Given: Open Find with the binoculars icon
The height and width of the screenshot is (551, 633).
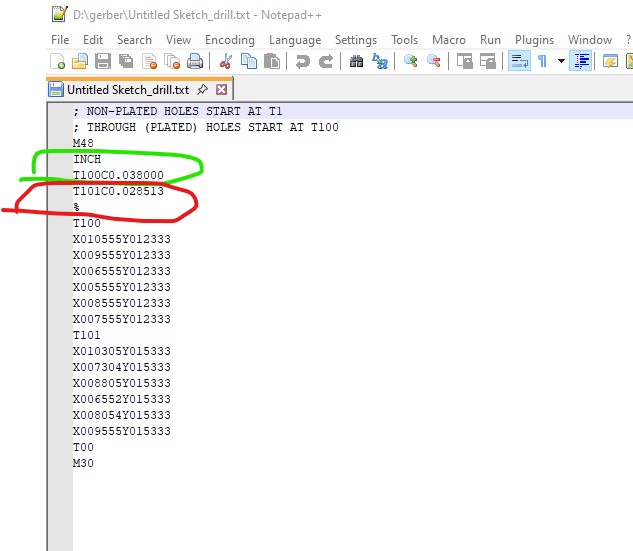Looking at the screenshot, I should [357, 62].
